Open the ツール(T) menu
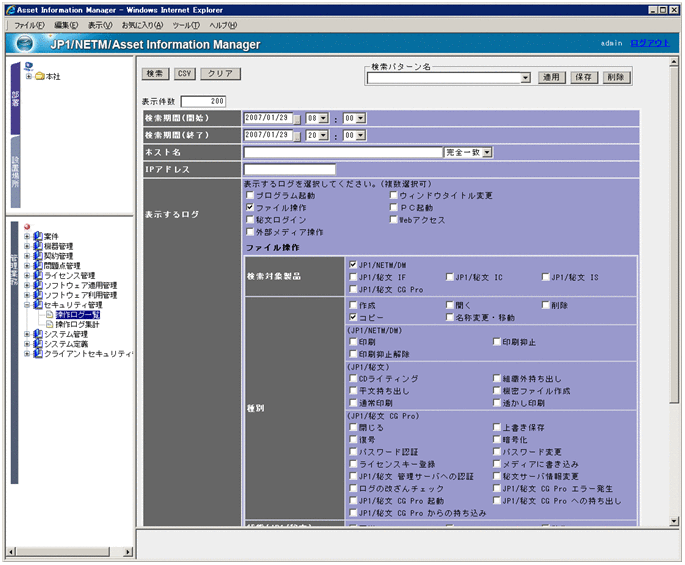The height and width of the screenshot is (565, 685). [186, 25]
